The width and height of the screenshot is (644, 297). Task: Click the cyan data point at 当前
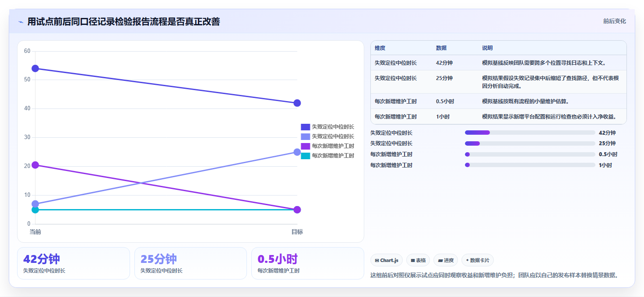coord(35,210)
